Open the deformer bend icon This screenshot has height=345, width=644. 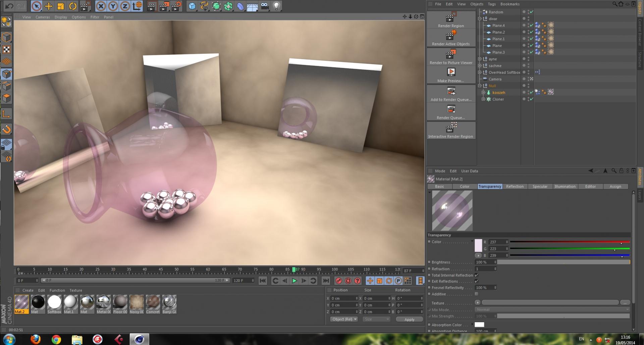pyautogui.click(x=240, y=6)
